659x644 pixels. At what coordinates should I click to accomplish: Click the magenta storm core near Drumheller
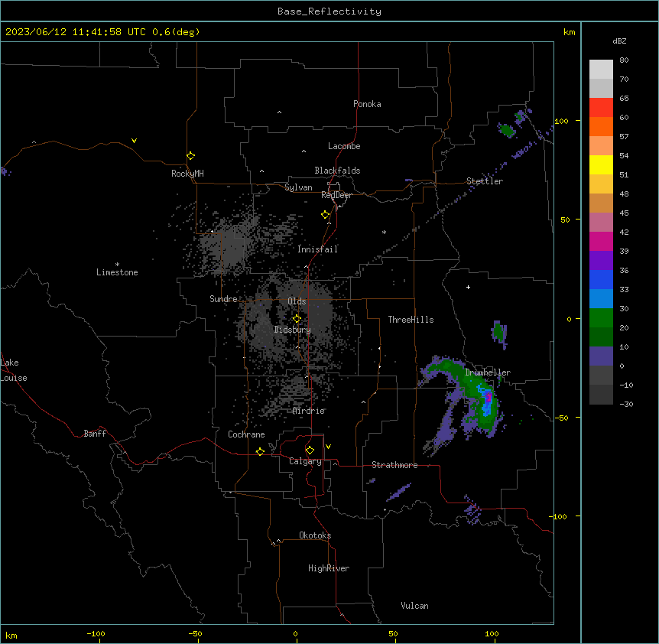click(489, 397)
